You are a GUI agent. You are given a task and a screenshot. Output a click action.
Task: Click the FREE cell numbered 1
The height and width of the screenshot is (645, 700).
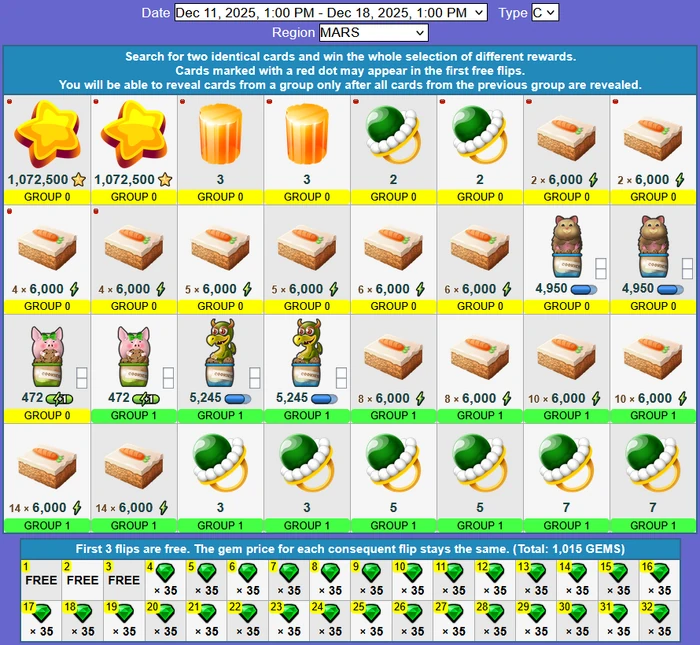41,580
